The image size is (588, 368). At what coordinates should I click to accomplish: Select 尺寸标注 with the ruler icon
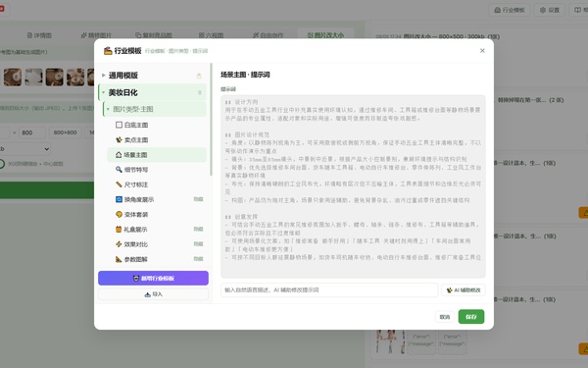[x=157, y=184]
